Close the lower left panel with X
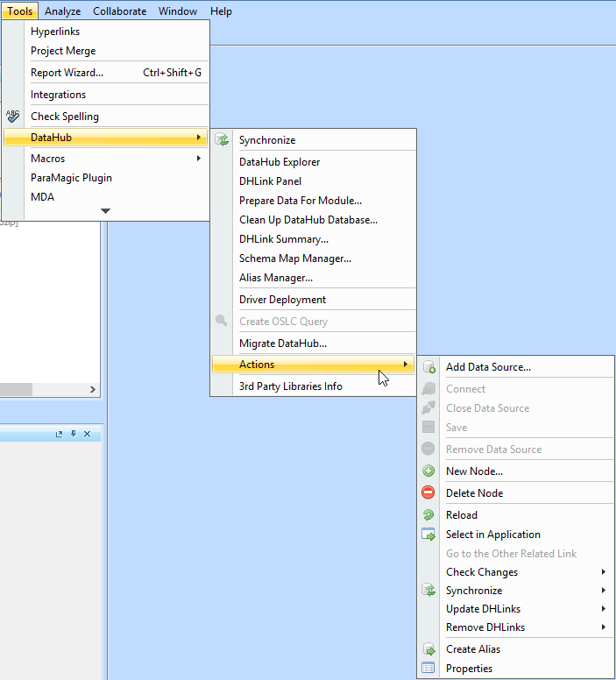 point(88,434)
